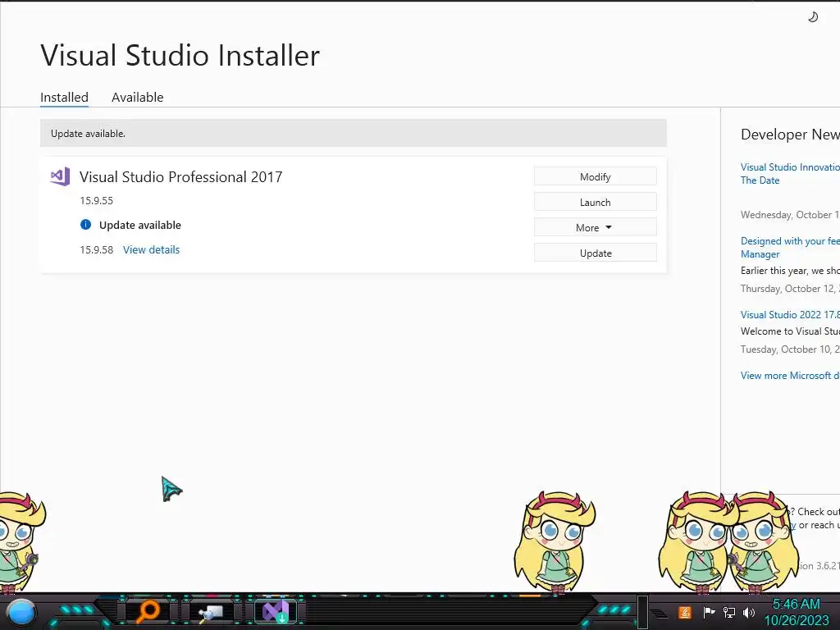Screen dimensions: 840x630
Task: Click the Developer News heading
Action: 790,135
